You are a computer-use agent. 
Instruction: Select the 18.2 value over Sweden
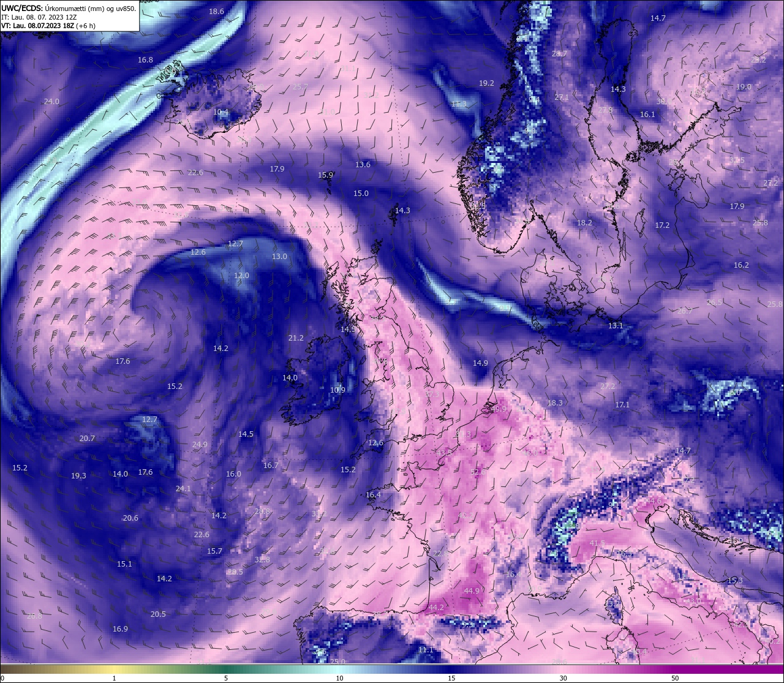(x=584, y=223)
